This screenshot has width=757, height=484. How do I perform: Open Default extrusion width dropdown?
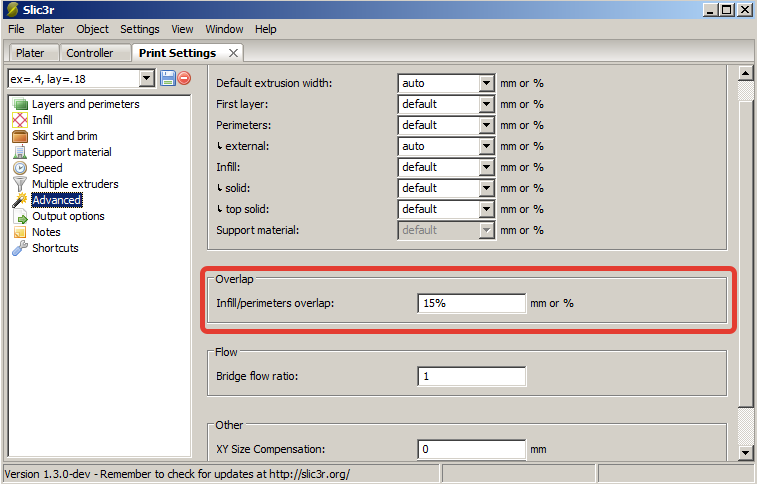[487, 83]
